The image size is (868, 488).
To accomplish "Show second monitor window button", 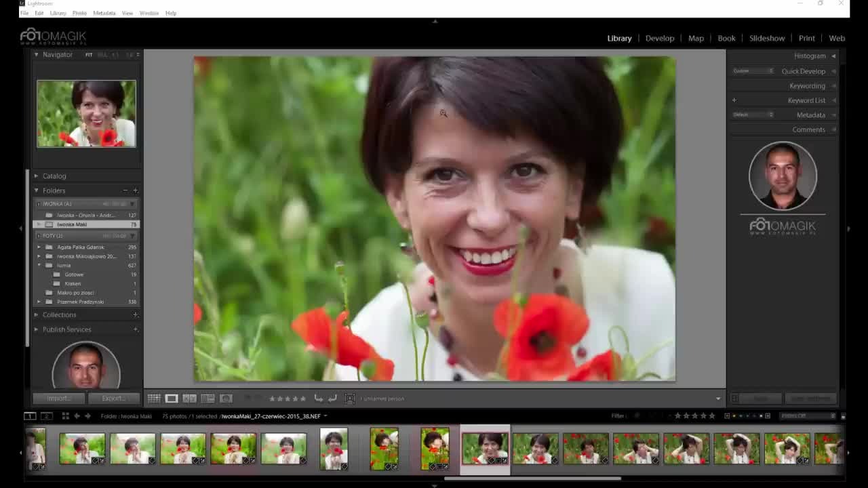I will [47, 416].
